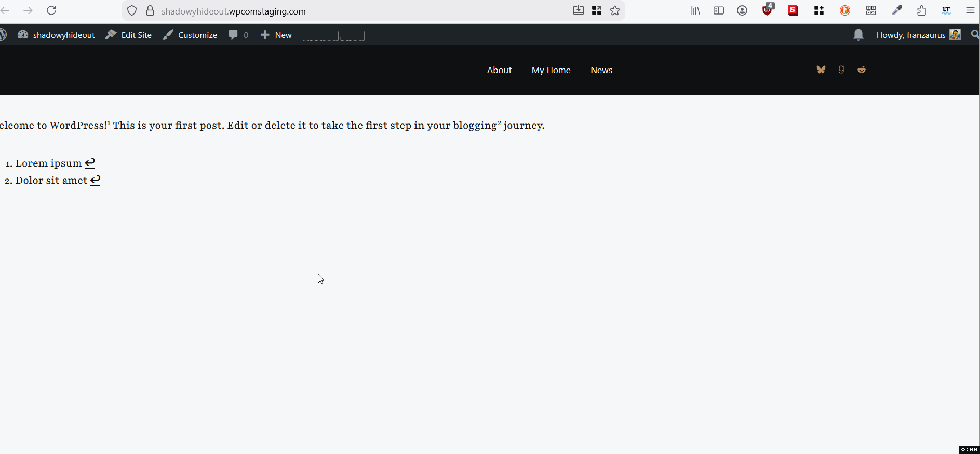The image size is (980, 454).
Task: Open the tracking protection shield icon
Action: pos(132,11)
